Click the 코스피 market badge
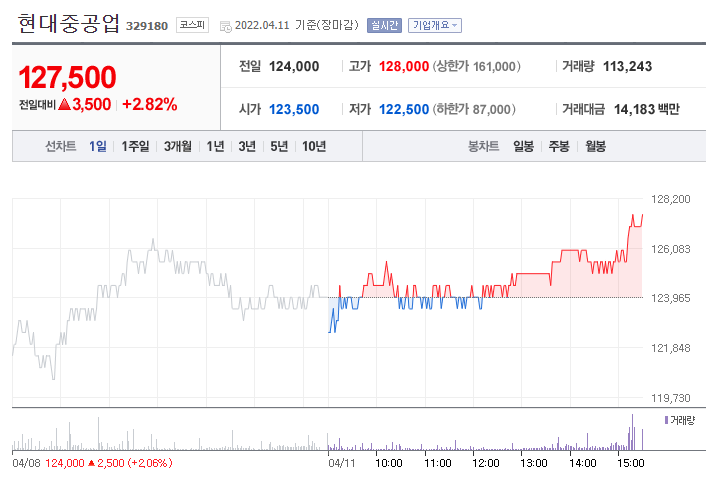Viewport: 706px width, 479px height. 192,25
